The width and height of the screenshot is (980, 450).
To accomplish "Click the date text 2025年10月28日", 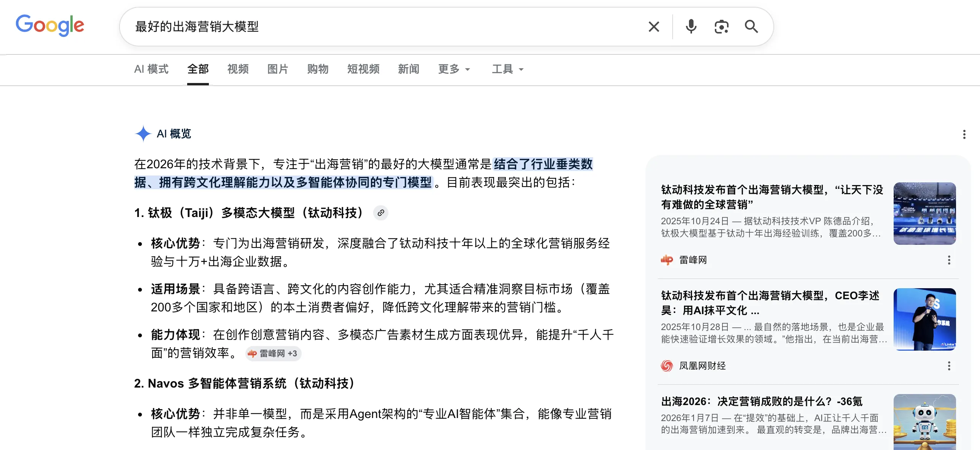I will click(x=695, y=327).
